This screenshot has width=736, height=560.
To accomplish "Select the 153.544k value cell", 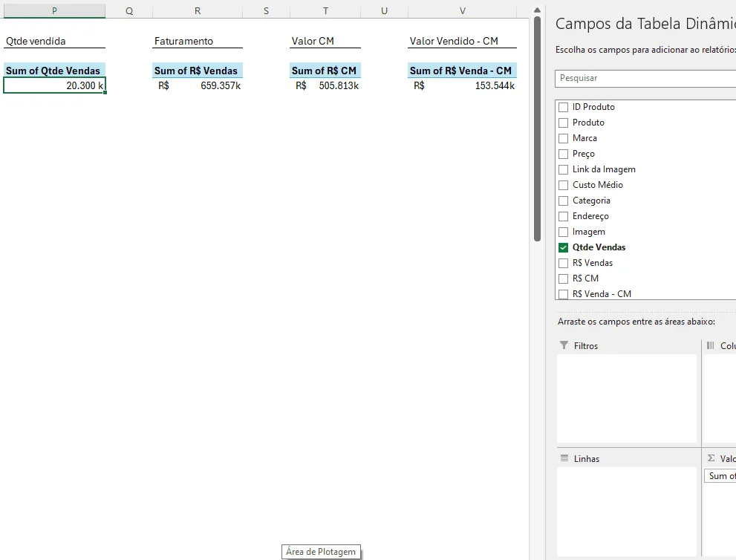I will click(463, 85).
